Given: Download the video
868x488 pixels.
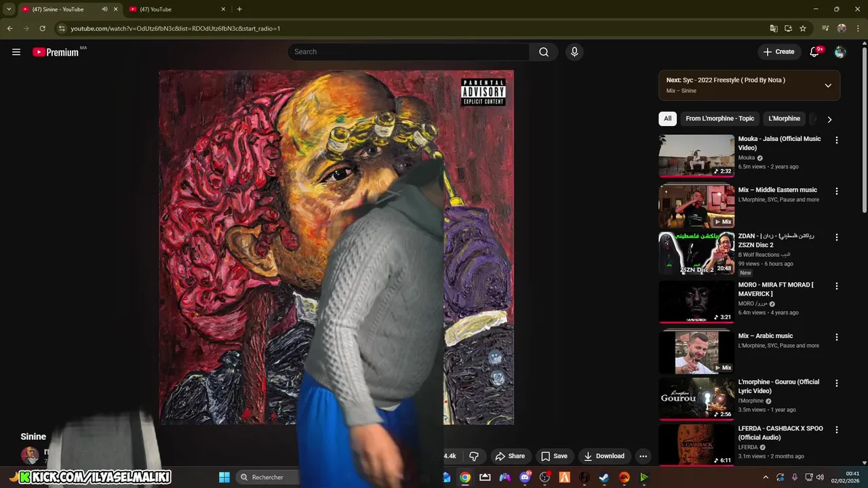Looking at the screenshot, I should [x=604, y=456].
